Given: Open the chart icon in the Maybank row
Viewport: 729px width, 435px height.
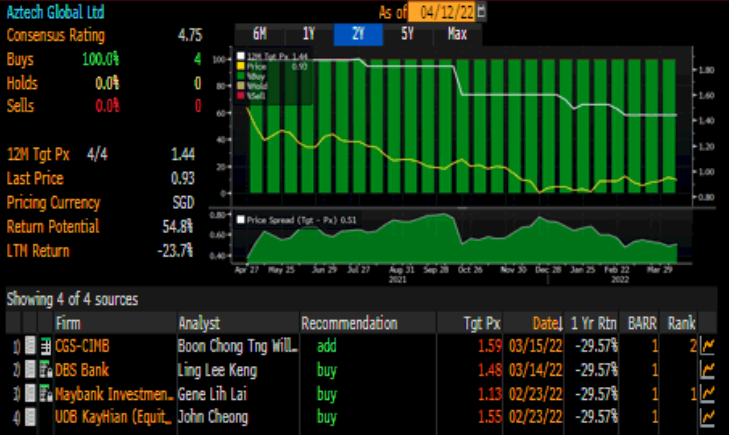Looking at the screenshot, I should 708,393.
